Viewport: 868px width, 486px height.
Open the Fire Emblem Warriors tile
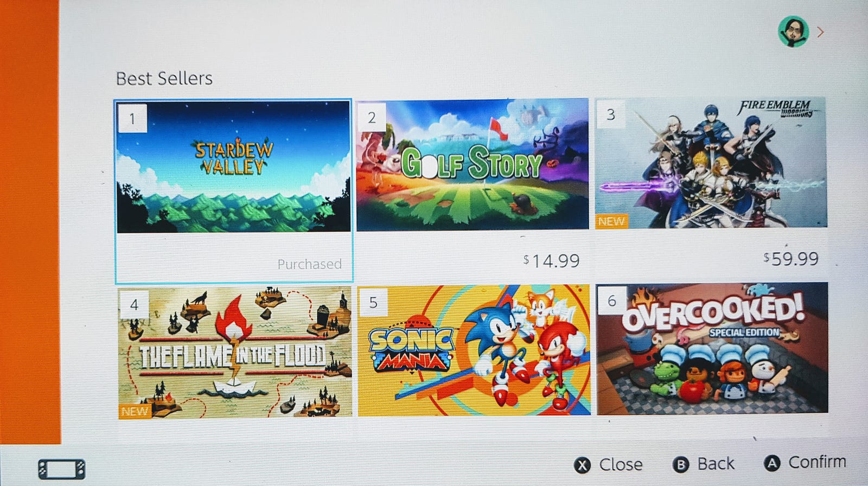[711, 183]
